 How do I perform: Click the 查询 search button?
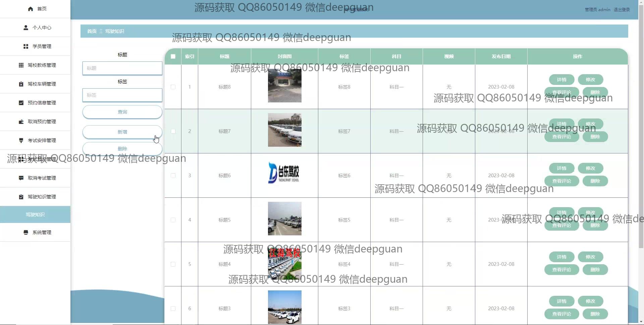pos(122,112)
